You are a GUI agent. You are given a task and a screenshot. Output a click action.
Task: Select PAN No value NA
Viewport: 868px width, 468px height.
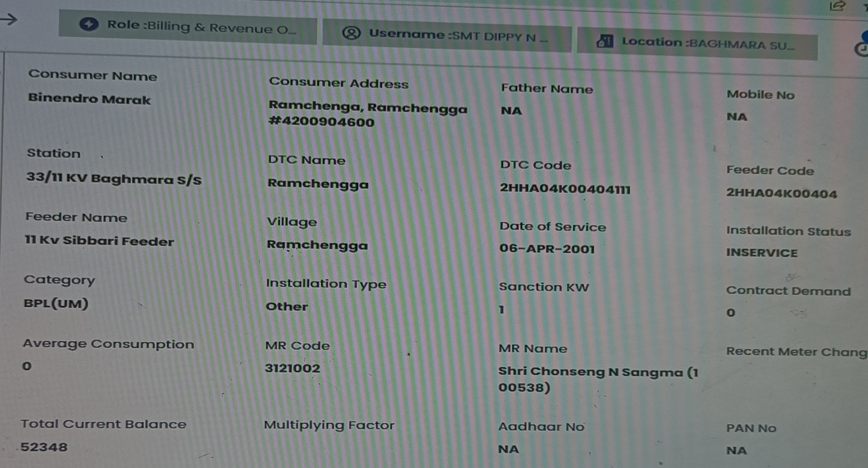tap(736, 450)
